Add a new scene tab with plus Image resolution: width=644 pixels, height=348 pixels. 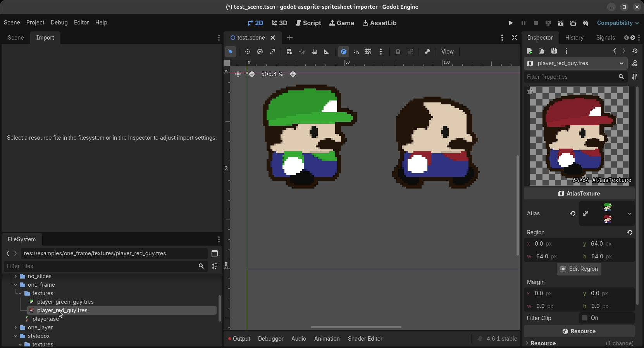coord(290,38)
